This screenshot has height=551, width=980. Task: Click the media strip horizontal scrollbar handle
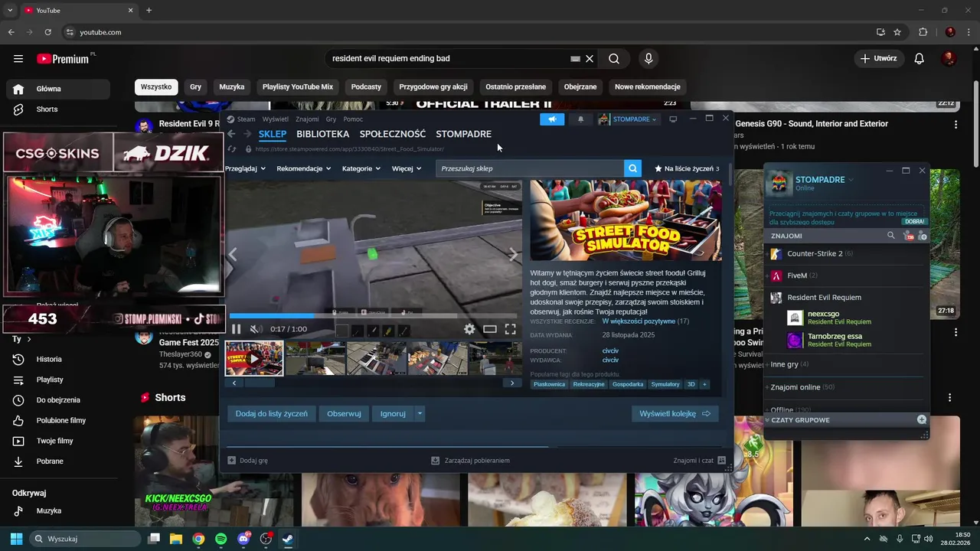[259, 383]
